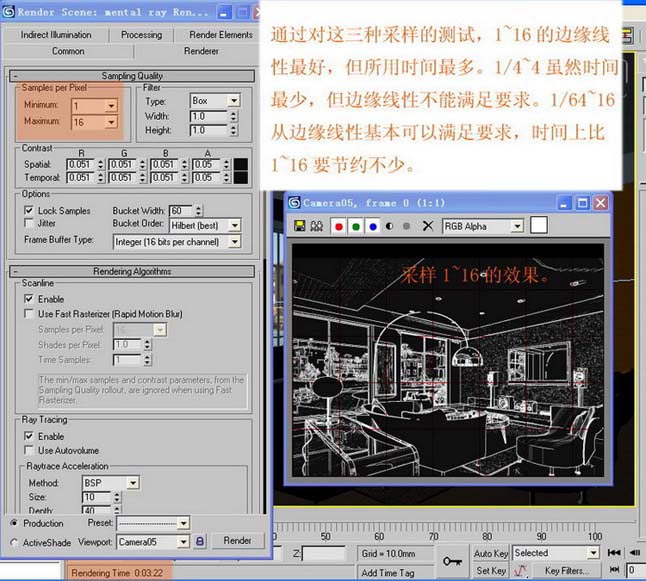Collapse the Rendering Algorithms rollout
The image size is (646, 581).
click(x=132, y=271)
